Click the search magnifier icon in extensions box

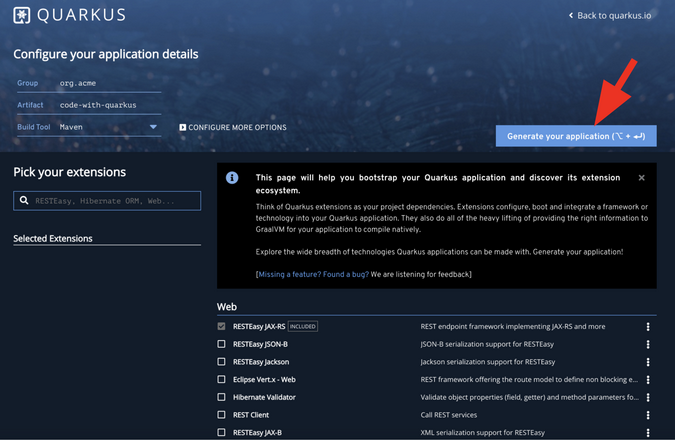point(24,200)
